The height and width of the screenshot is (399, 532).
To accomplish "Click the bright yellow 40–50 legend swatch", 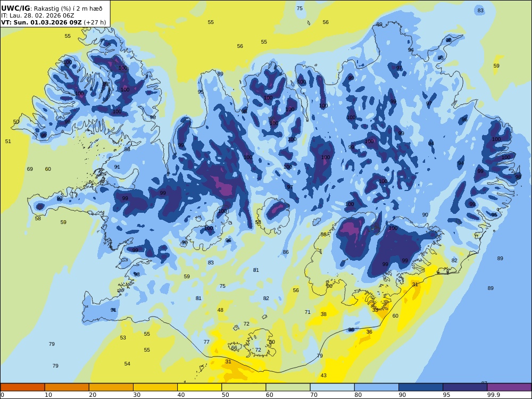I will click(199, 387).
